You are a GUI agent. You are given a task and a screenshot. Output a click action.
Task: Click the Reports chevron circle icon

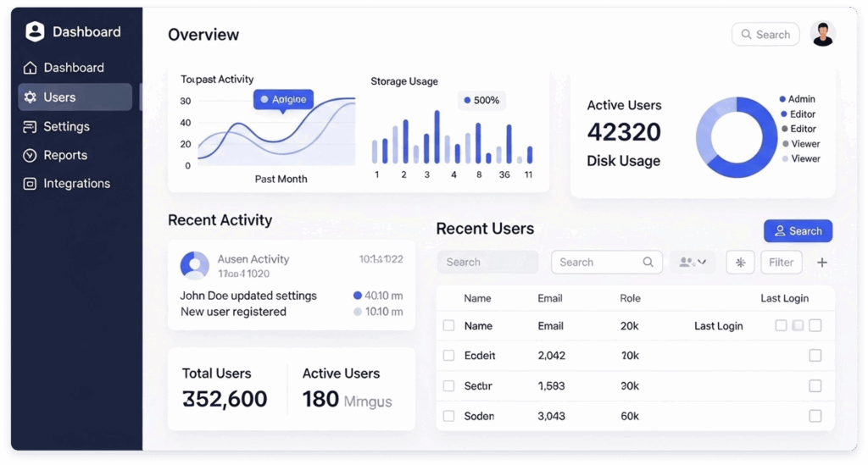31,155
